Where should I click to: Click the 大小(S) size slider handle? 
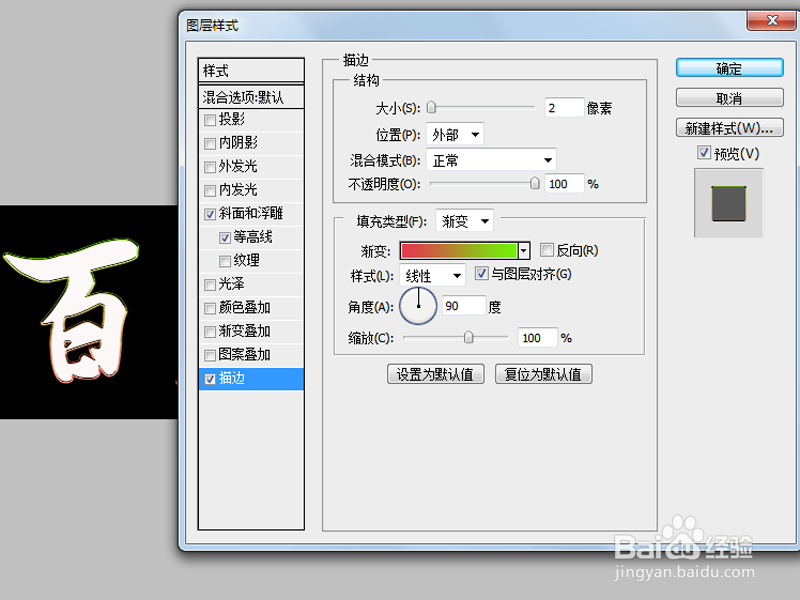tap(432, 107)
